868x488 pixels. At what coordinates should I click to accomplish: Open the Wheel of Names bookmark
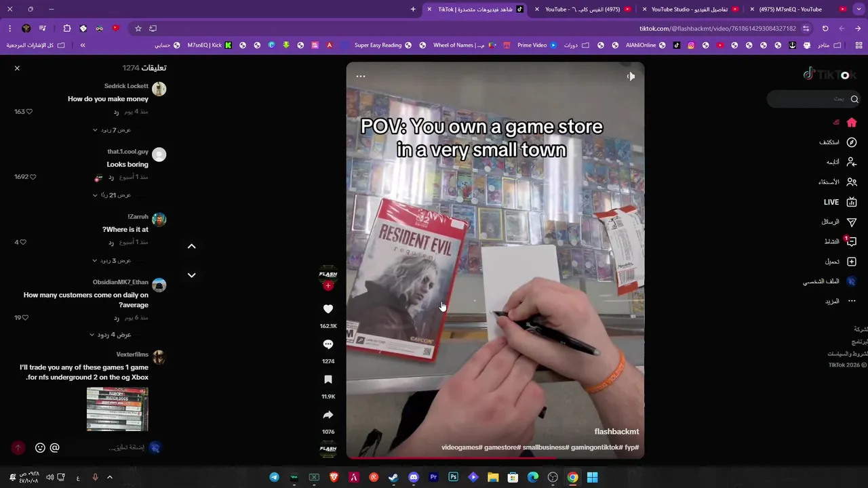[465, 45]
